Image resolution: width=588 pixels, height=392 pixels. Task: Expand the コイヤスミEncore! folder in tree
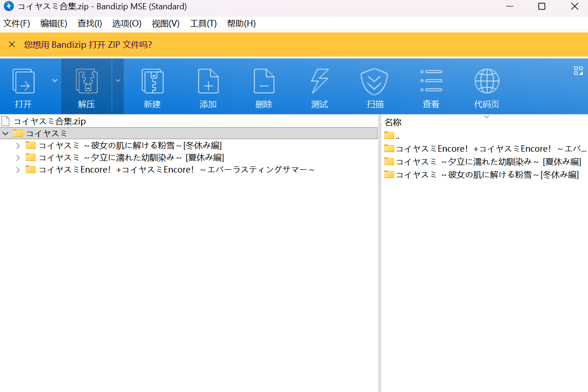(x=18, y=170)
